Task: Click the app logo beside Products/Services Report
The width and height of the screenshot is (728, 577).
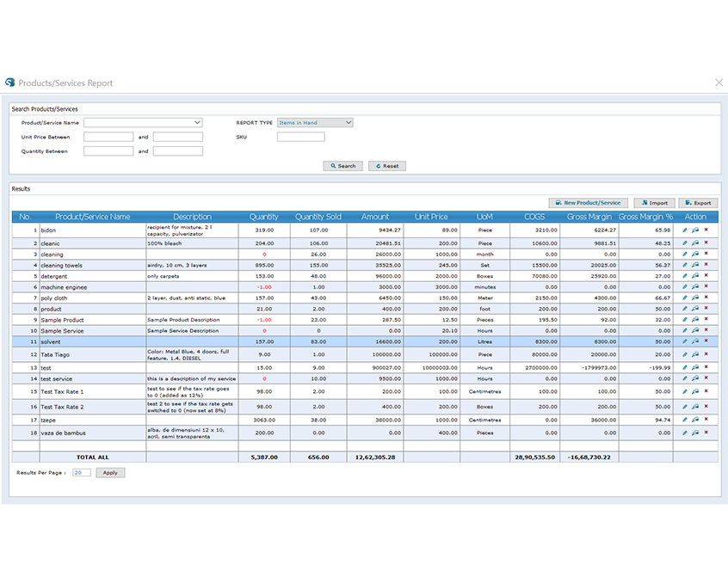Action: 10,83
